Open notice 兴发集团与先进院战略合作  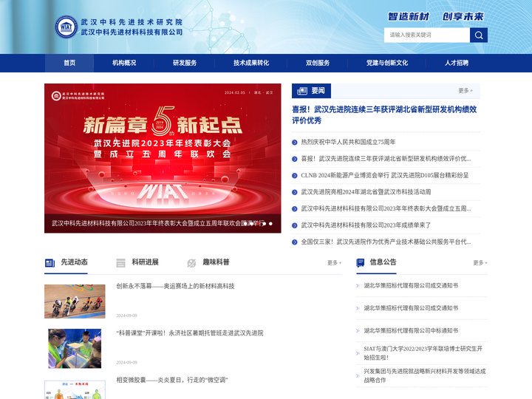pyautogui.click(x=424, y=375)
